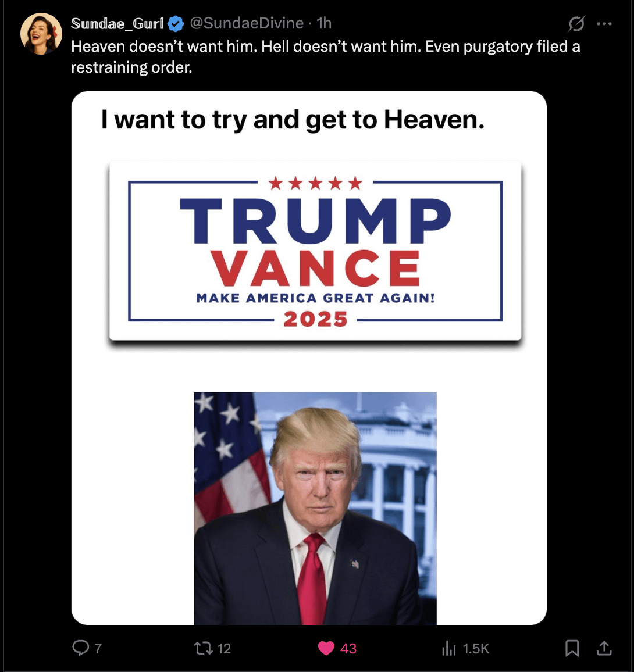
Task: Click the portrait photo with red tie
Action: [315, 508]
